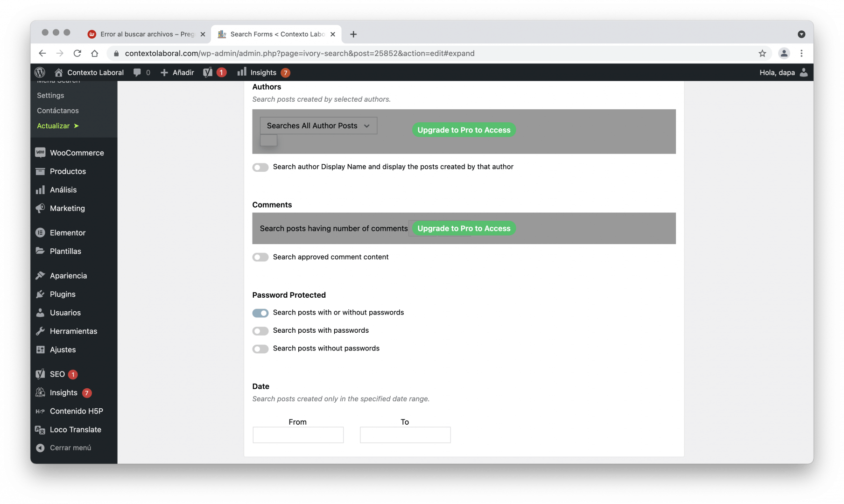Open the Yoast icon in admin bar
The height and width of the screenshot is (504, 844).
pyautogui.click(x=215, y=72)
